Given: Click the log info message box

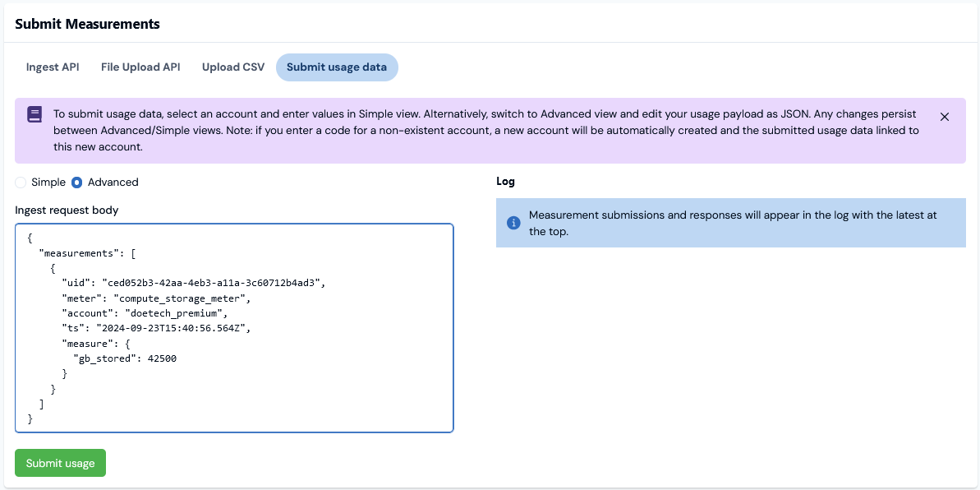Looking at the screenshot, I should pyautogui.click(x=730, y=223).
